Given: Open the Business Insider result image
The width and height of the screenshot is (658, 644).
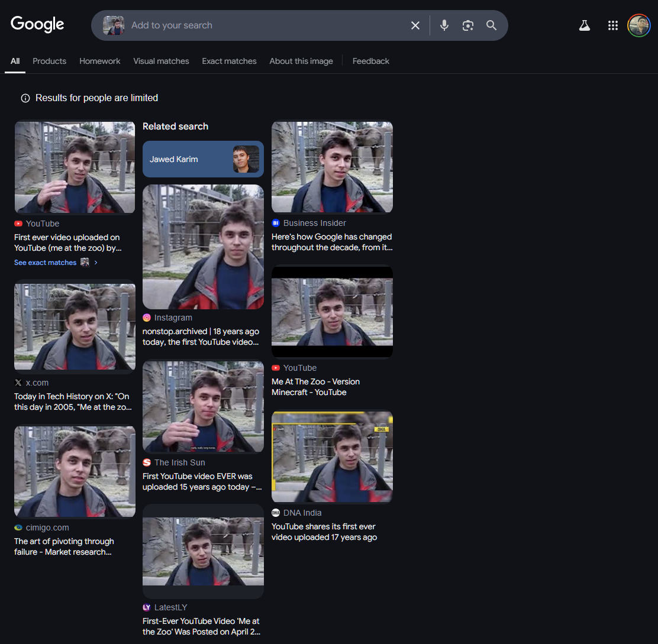Looking at the screenshot, I should coord(332,167).
